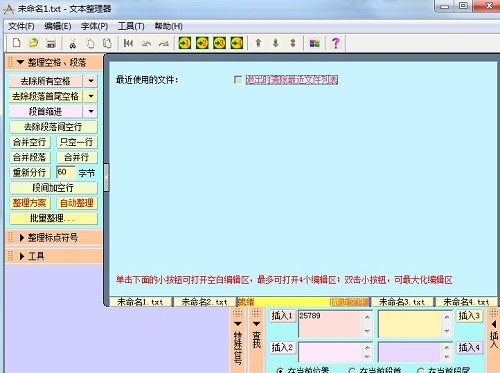Viewport: 500px width, 373px height.
Task: Click the 插入1 button
Action: click(282, 316)
